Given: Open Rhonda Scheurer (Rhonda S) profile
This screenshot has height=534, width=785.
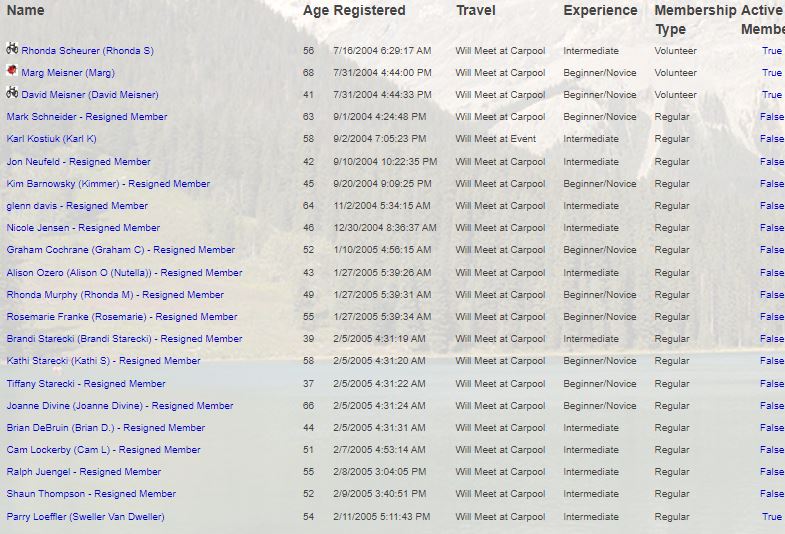Looking at the screenshot, I should (87, 51).
